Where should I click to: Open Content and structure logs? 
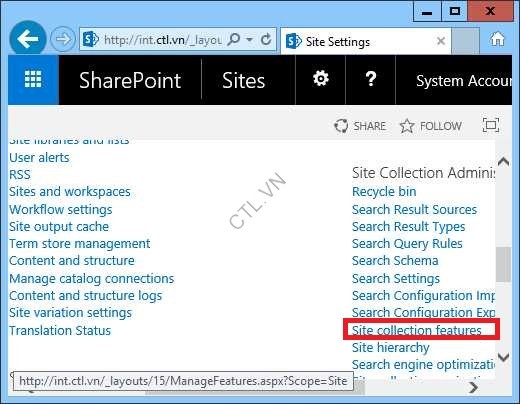click(x=86, y=296)
